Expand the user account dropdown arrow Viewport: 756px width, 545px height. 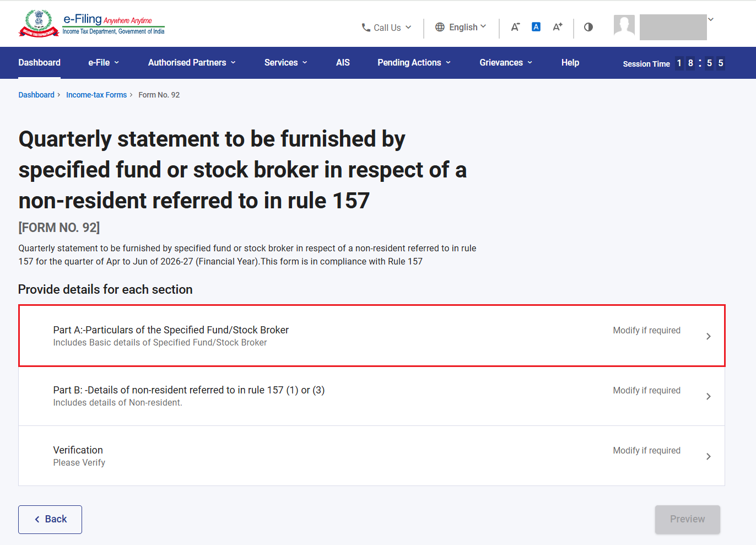(x=711, y=19)
